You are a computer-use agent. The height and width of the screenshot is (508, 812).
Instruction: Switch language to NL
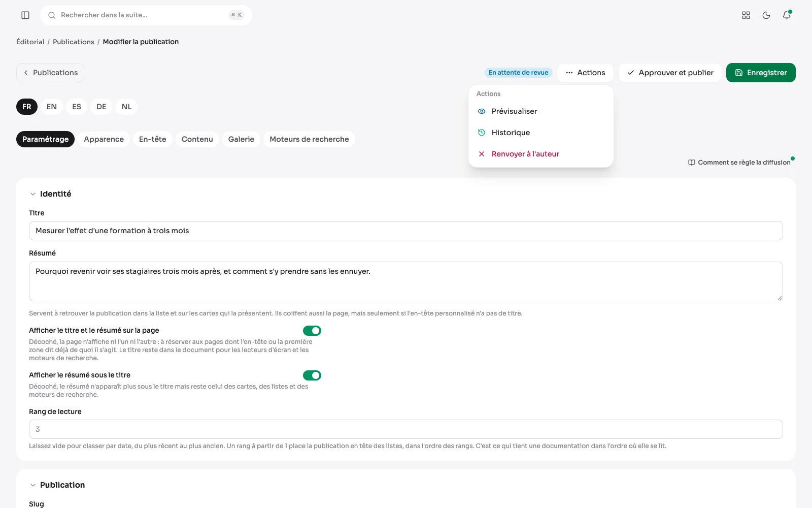[127, 107]
